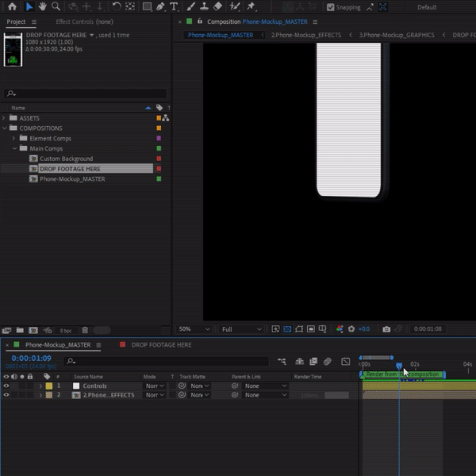Click the orange label swatch of the Controls layer
This screenshot has height=476, width=476.
48,386
